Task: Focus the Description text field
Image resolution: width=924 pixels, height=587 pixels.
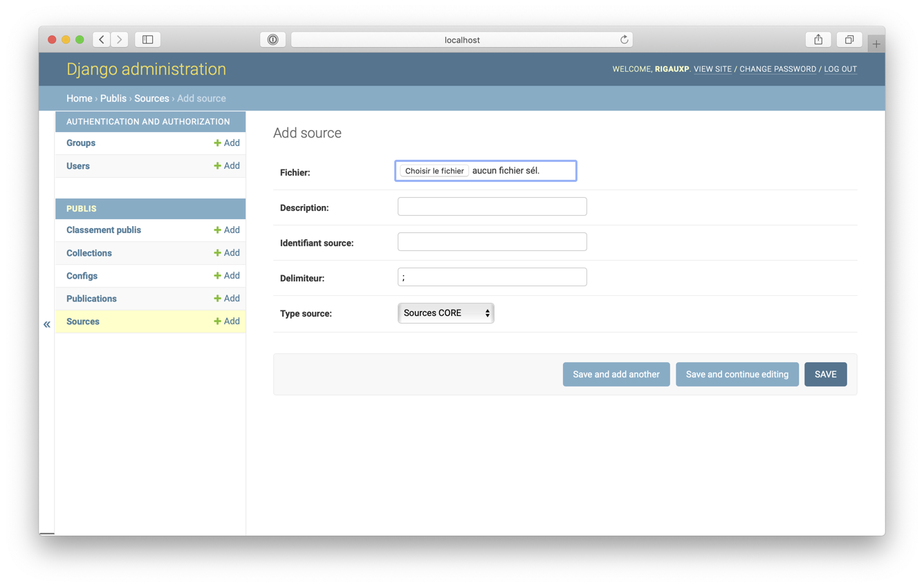Action: point(492,207)
